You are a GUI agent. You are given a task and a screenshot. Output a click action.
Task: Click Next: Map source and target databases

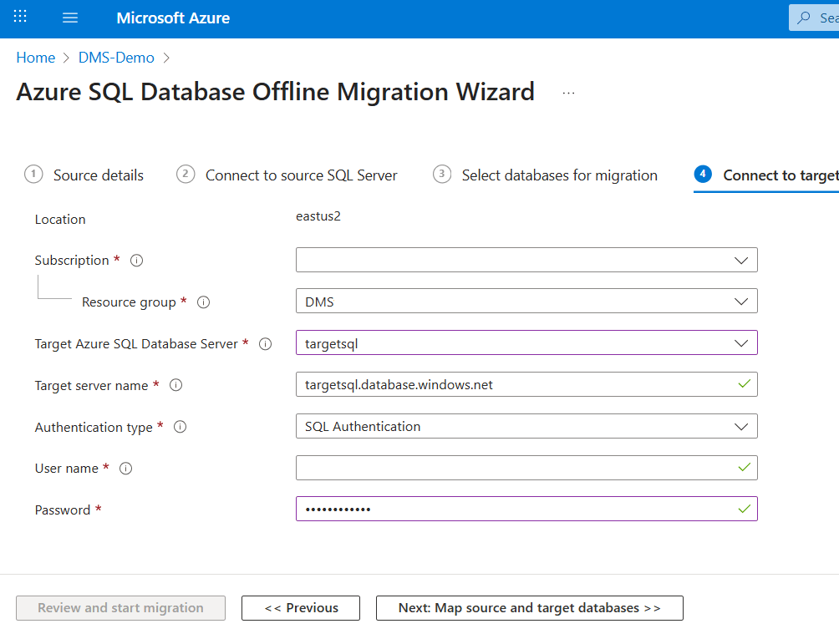pos(529,608)
